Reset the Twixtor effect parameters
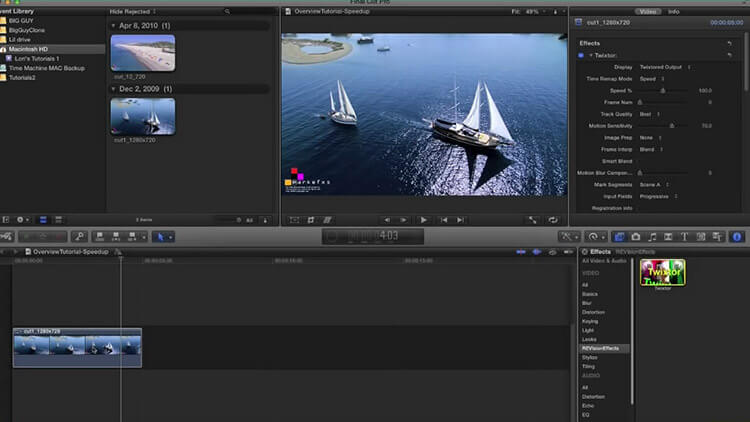Screen dimensions: 750x422 point(729,56)
